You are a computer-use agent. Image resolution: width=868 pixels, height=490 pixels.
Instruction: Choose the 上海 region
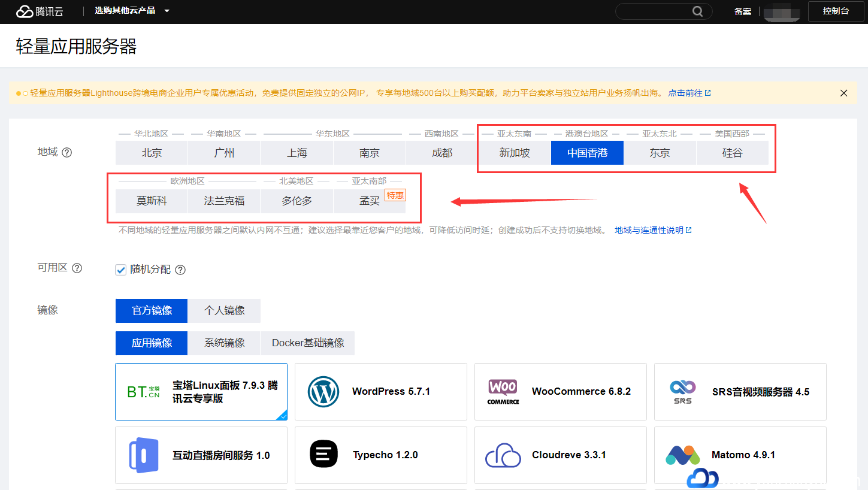tap(297, 153)
